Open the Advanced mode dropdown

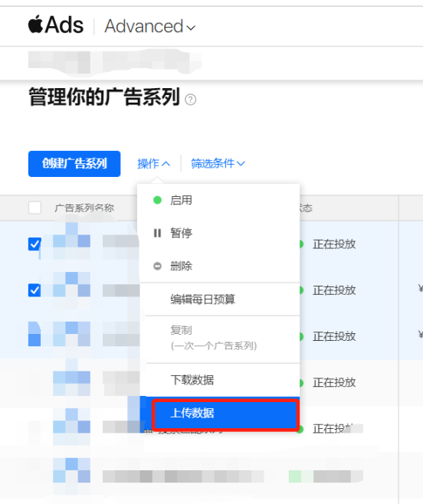point(150,26)
